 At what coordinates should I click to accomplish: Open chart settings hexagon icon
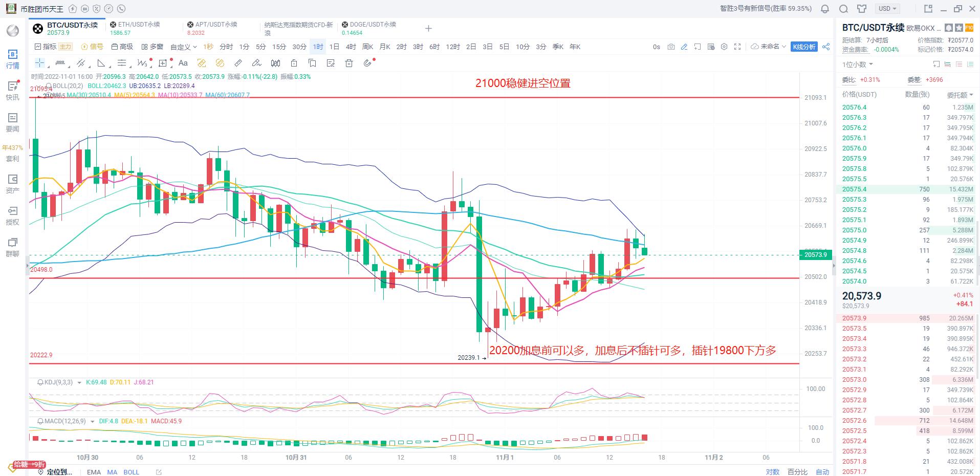[724, 47]
